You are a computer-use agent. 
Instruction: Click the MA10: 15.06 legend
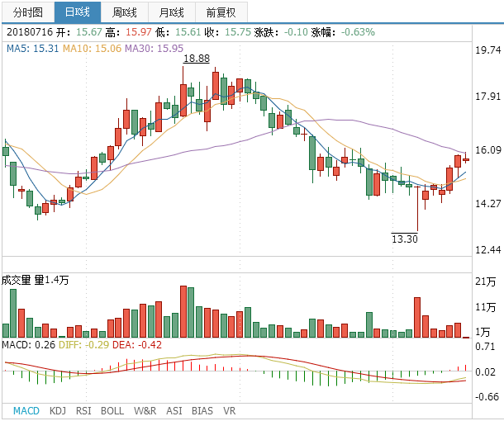point(92,49)
